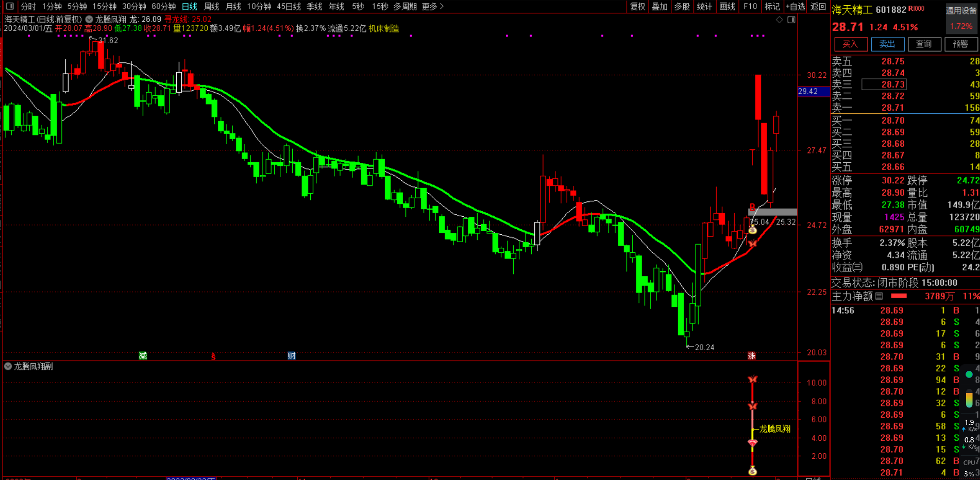Click the red butterfly icon on main chart

coord(753,243)
